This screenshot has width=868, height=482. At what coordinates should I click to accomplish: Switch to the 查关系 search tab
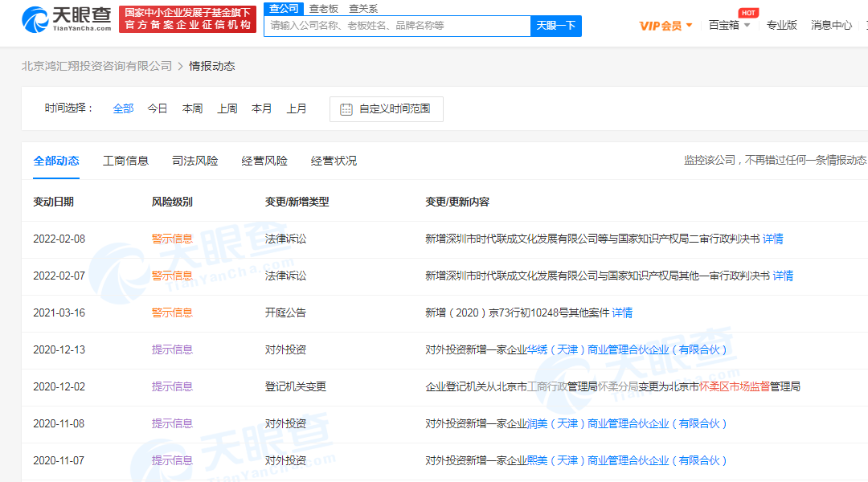pos(362,9)
